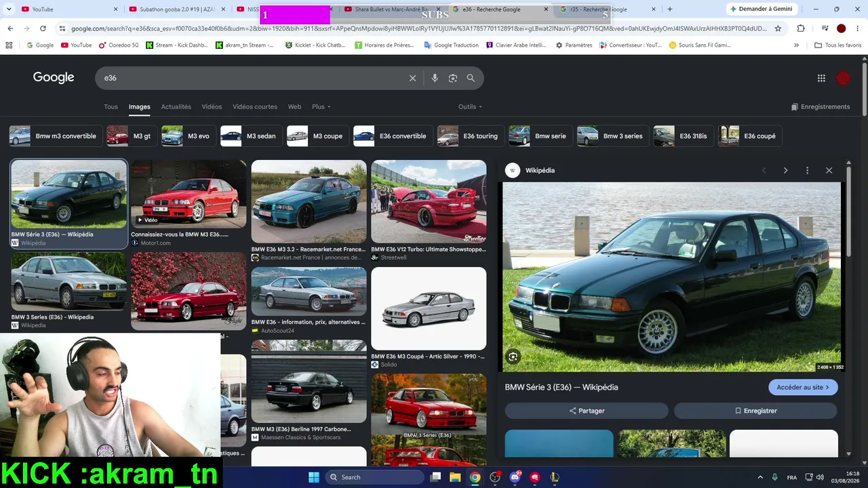This screenshot has width=868, height=488.
Task: Open the Google account avatar
Action: point(843,78)
